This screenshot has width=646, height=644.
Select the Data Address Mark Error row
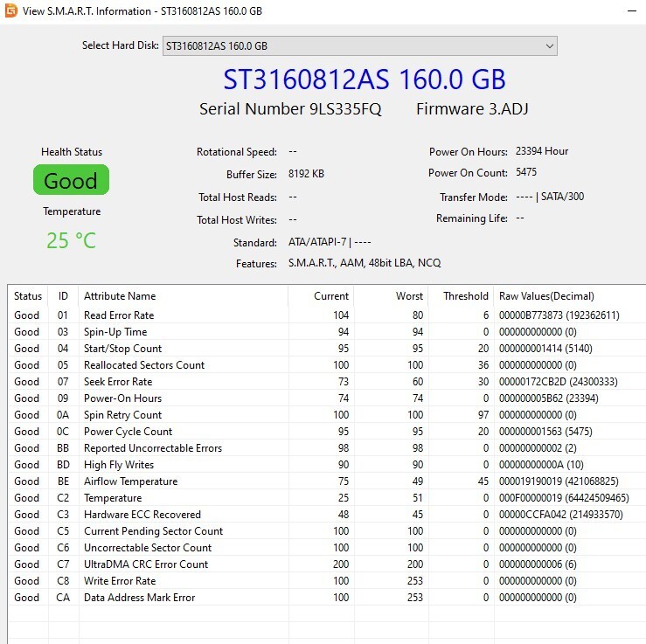pos(327,598)
